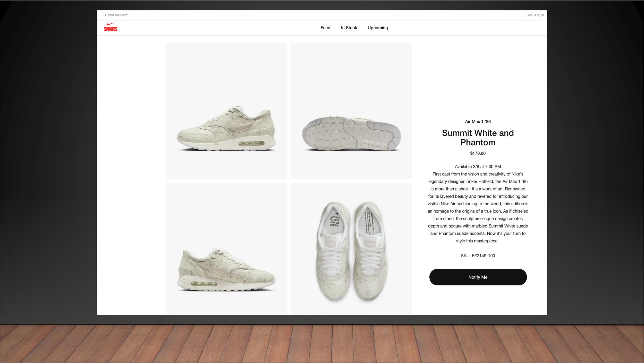Viewport: 644px width, 363px height.
Task: Click the visible Air unit on top-left shoe
Action: [x=251, y=143]
